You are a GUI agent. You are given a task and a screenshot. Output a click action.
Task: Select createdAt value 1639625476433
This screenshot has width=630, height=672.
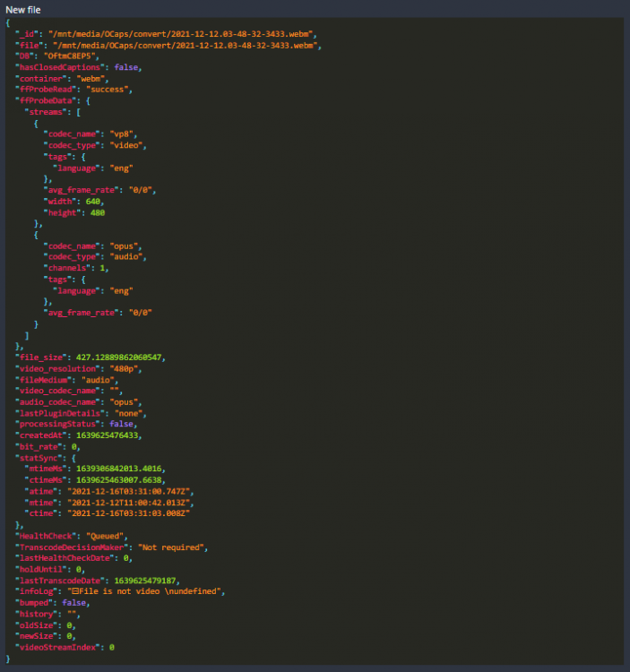coord(108,435)
